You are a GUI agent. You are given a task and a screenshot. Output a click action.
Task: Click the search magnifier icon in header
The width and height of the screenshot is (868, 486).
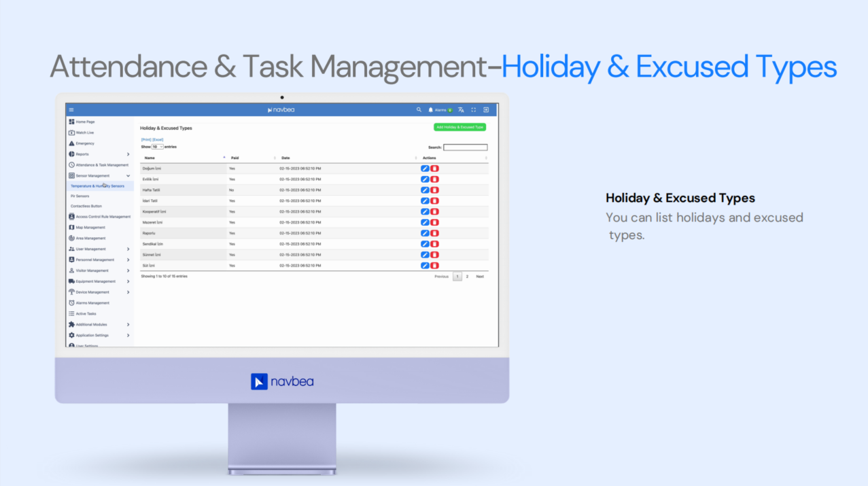click(x=419, y=109)
